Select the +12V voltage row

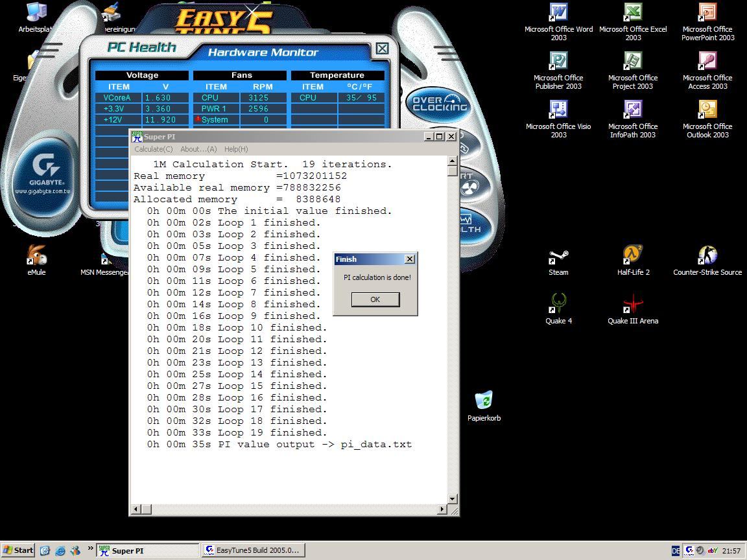pos(142,119)
